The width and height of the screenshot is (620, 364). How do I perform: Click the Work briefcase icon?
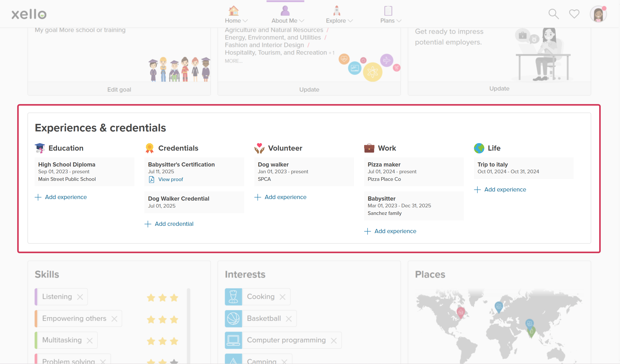pyautogui.click(x=370, y=148)
